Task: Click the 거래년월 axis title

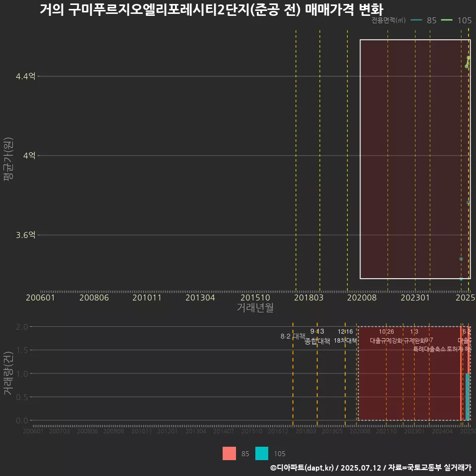Action: [255, 307]
